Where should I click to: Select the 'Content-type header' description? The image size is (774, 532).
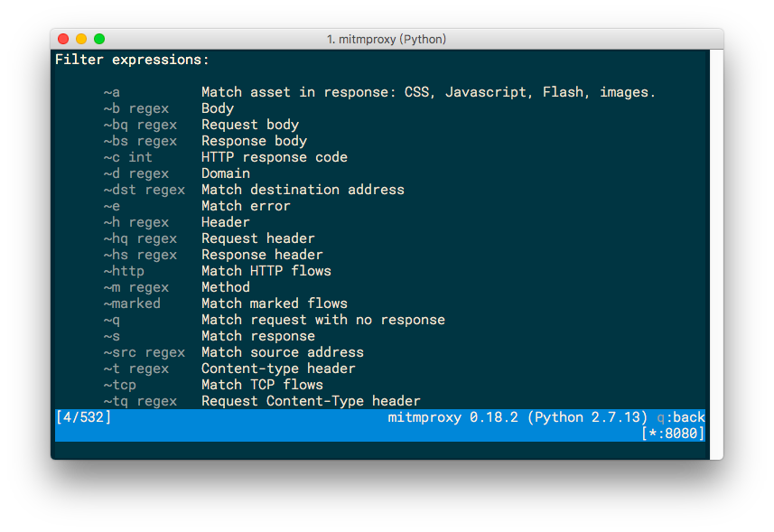[278, 369]
